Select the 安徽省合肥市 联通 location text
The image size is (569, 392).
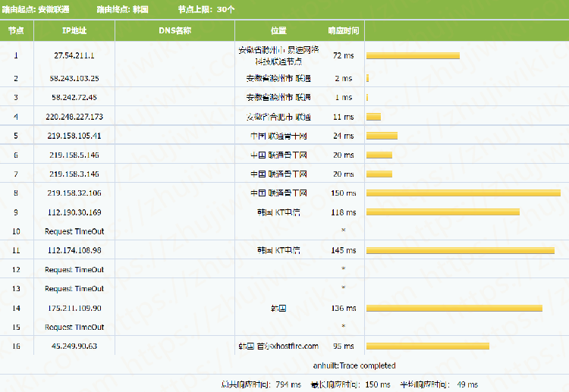[x=278, y=117]
